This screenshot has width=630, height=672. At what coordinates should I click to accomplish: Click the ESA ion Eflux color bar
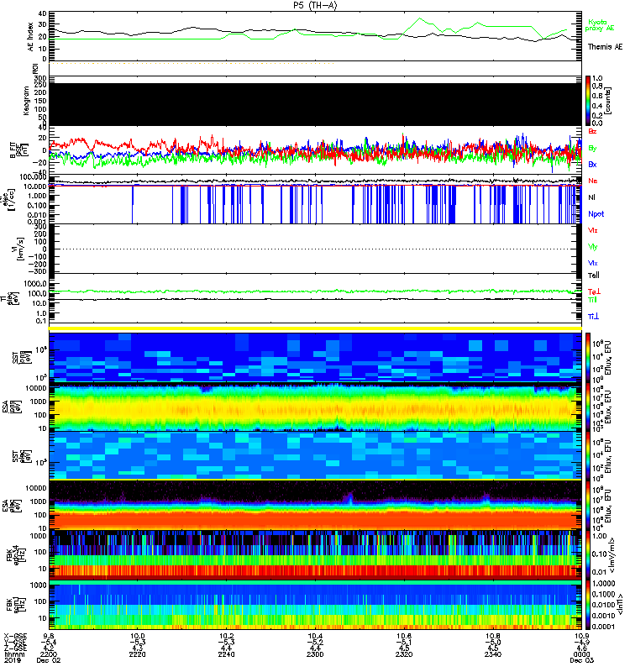[x=588, y=407]
